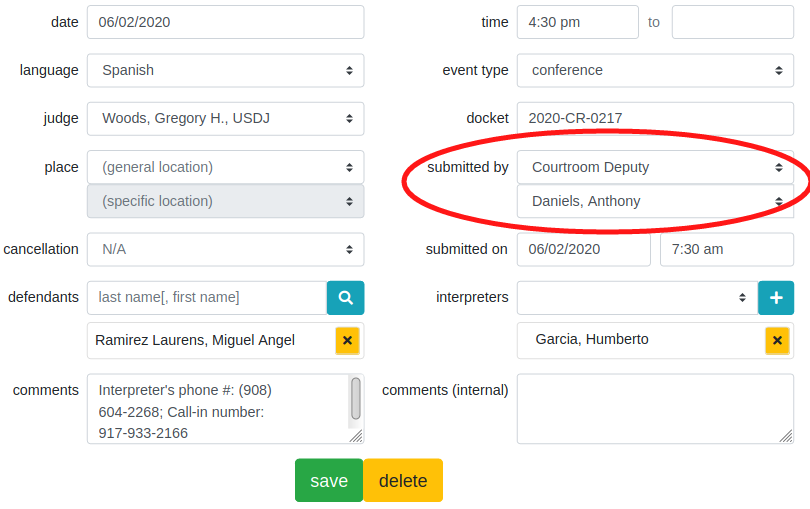Viewport: 810px width, 509px height.
Task: Open the general location place dropdown
Action: point(225,167)
